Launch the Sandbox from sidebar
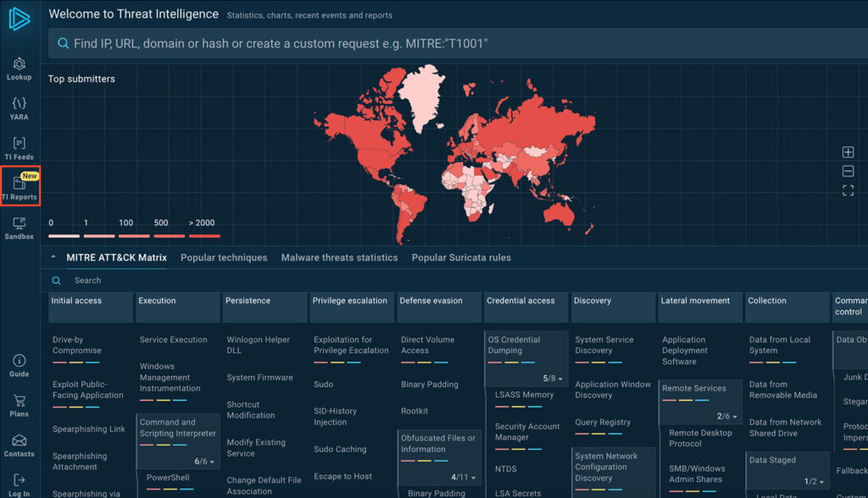868x498 pixels. tap(19, 227)
